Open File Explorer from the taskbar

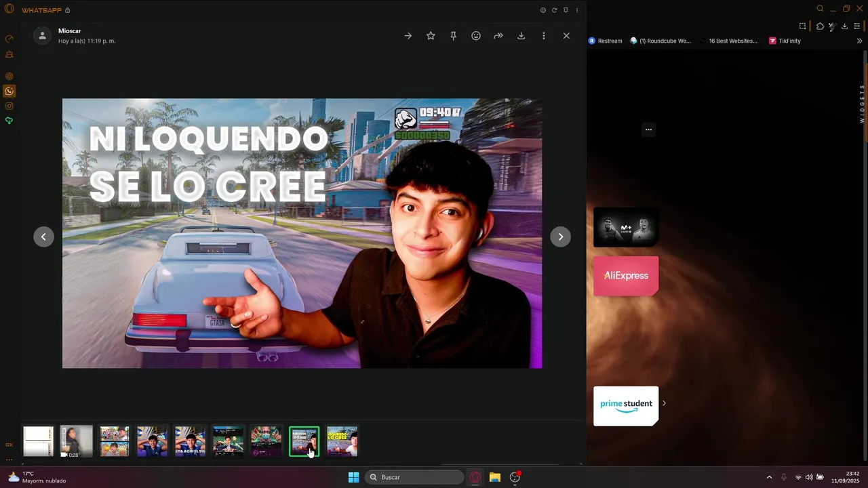click(x=495, y=477)
